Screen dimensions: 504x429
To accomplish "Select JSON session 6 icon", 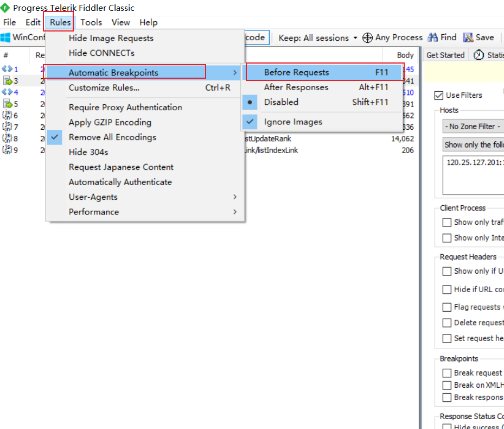I will point(7,115).
